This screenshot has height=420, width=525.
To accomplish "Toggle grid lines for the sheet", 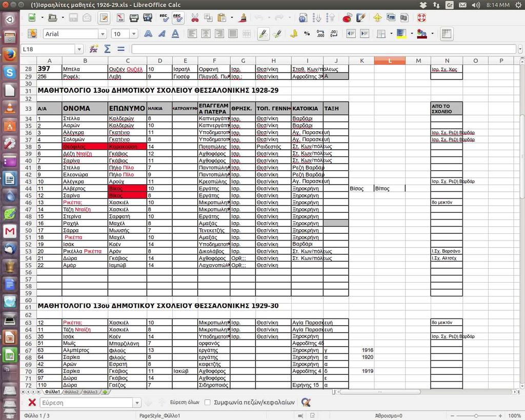I will (447, 33).
